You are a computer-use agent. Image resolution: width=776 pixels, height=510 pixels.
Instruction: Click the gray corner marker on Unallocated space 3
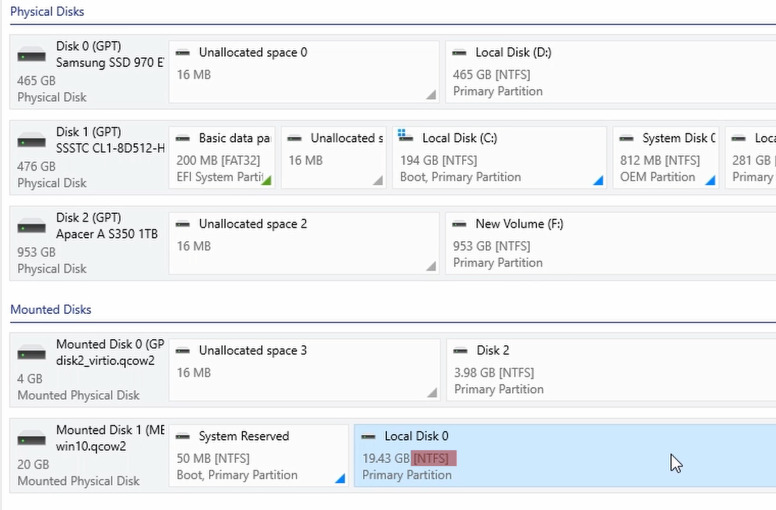[x=432, y=393]
